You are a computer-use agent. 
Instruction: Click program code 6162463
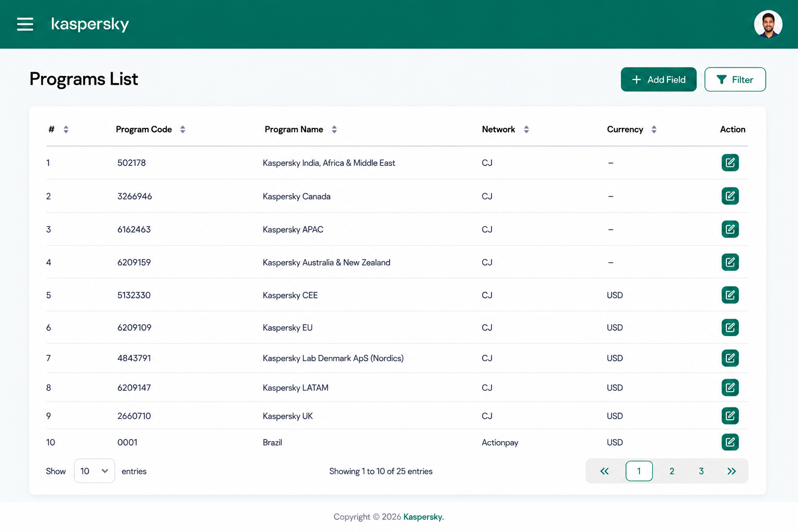(x=134, y=229)
